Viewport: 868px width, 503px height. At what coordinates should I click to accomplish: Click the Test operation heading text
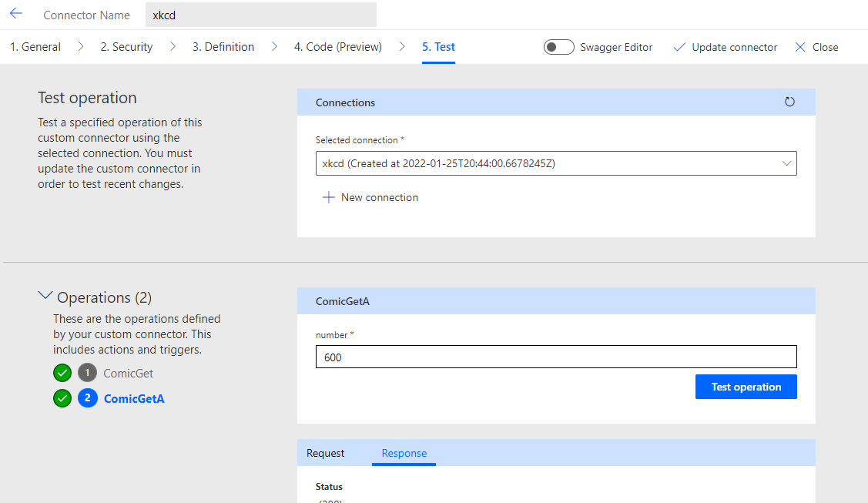click(x=87, y=98)
